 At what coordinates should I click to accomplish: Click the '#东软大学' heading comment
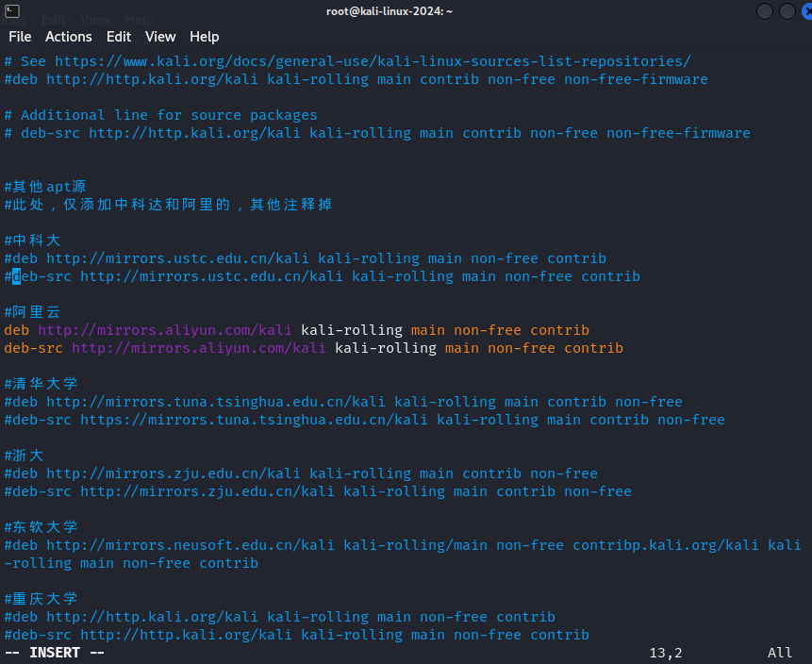click(x=41, y=527)
